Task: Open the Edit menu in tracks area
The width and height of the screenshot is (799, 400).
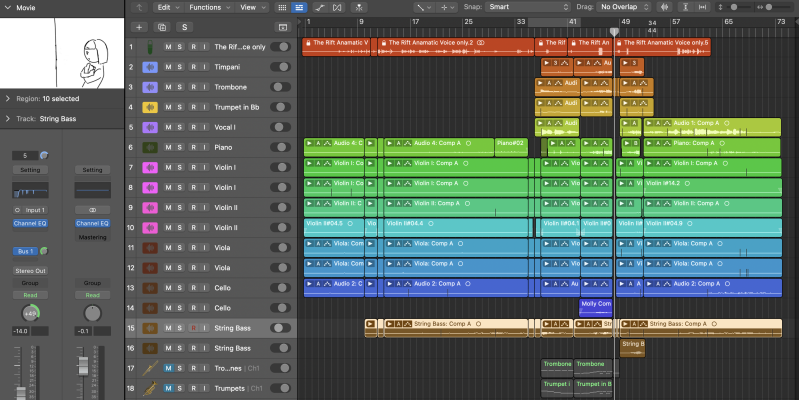Action: coord(167,7)
